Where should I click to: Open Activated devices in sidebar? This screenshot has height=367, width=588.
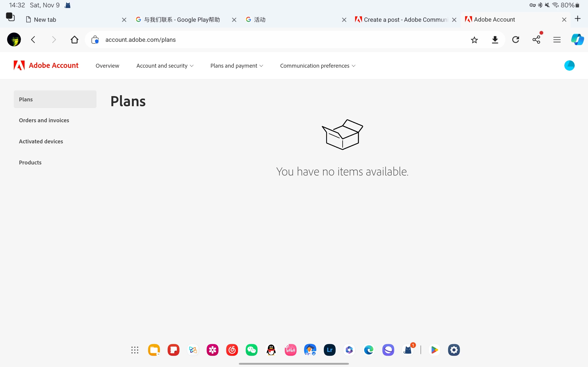point(41,142)
